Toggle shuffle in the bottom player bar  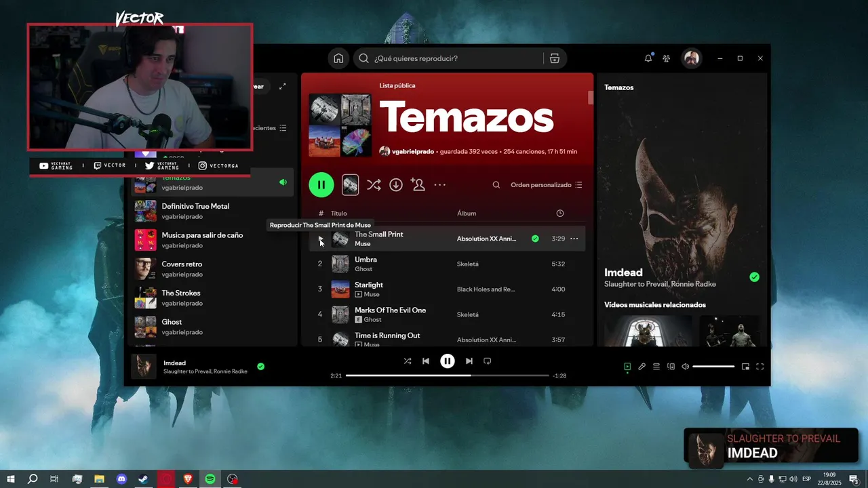coord(407,361)
